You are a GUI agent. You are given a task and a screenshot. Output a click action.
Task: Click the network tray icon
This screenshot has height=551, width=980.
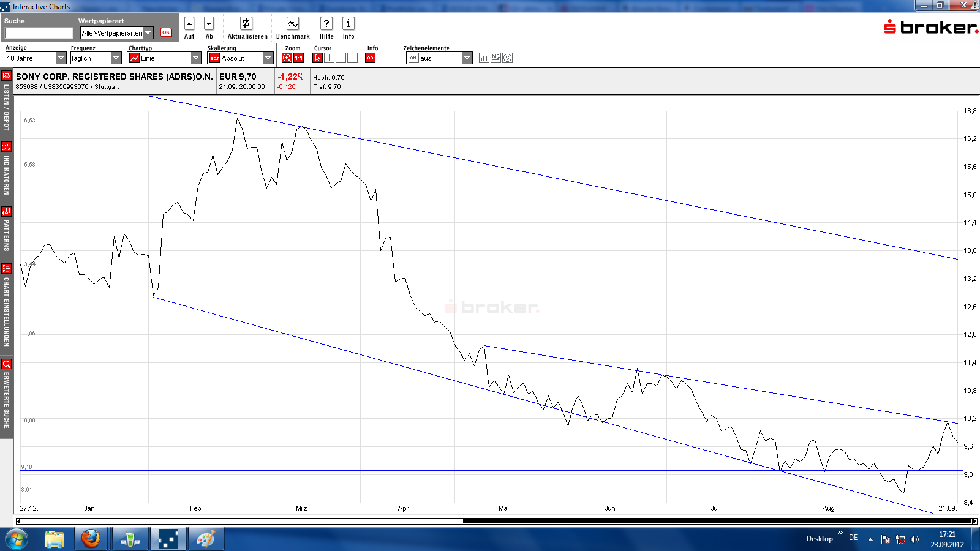(900, 539)
